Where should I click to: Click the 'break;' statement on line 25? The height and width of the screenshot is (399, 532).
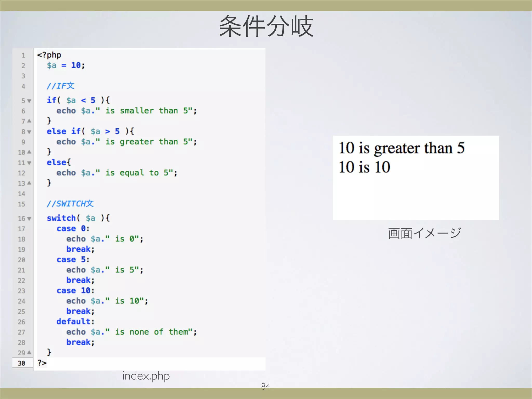click(x=80, y=311)
